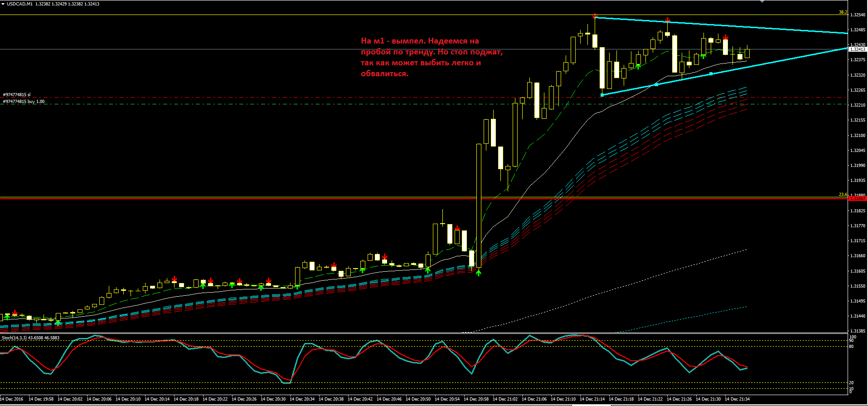
Task: Click the 20 level on stochastic scale
Action: tap(851, 383)
